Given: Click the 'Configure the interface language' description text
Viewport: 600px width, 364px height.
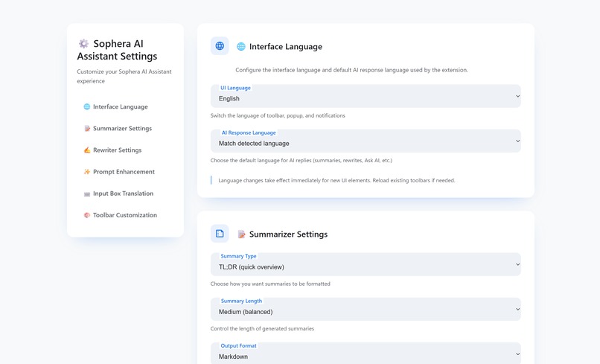Looking at the screenshot, I should tap(351, 70).
